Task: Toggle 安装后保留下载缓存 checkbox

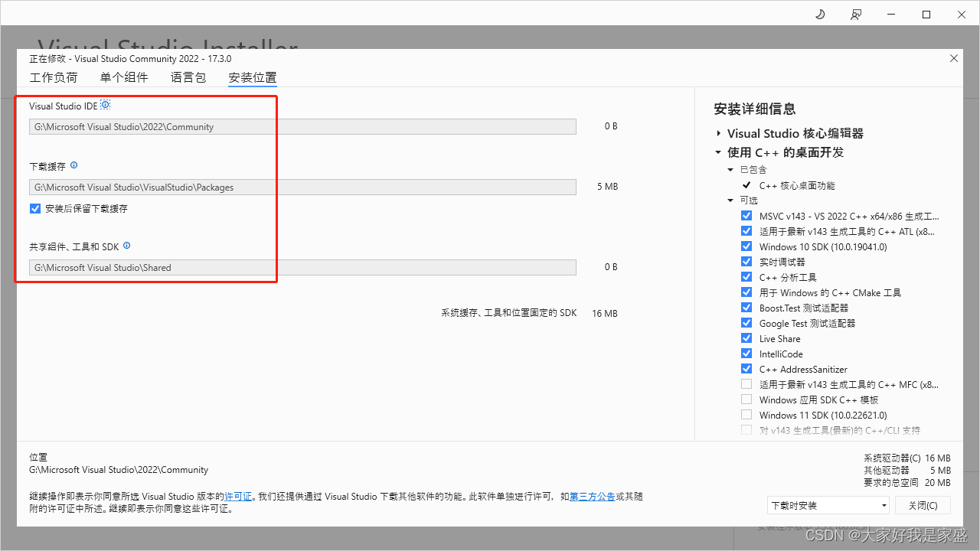Action: coord(35,208)
